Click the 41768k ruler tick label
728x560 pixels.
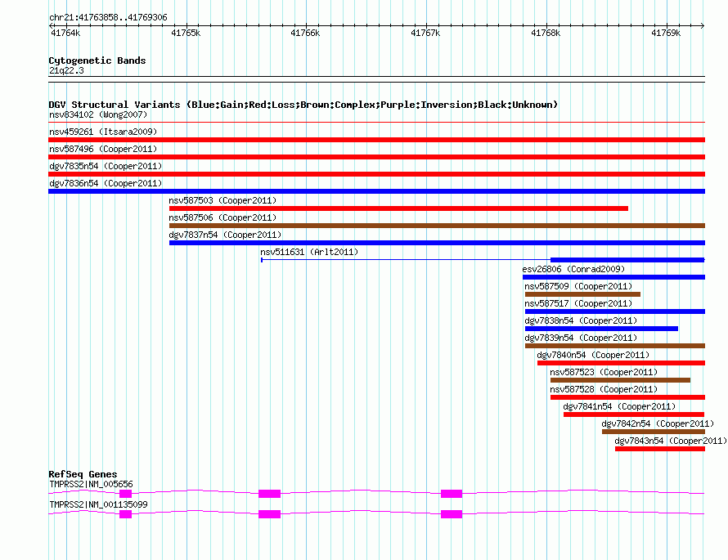click(546, 33)
